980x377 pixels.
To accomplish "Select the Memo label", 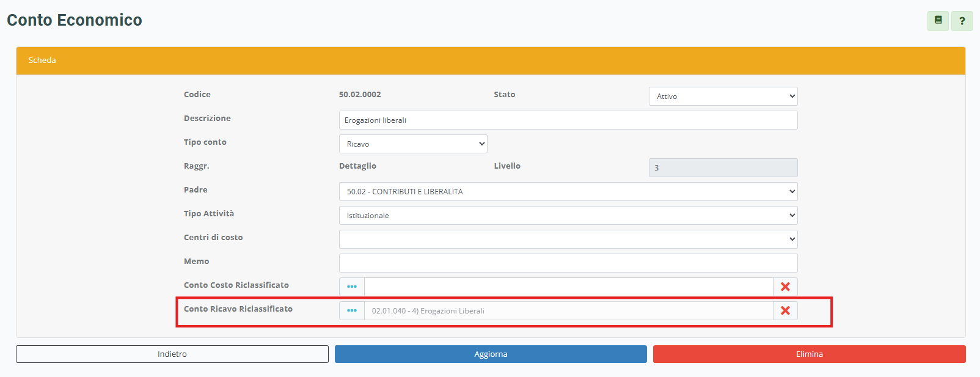I will 196,261.
